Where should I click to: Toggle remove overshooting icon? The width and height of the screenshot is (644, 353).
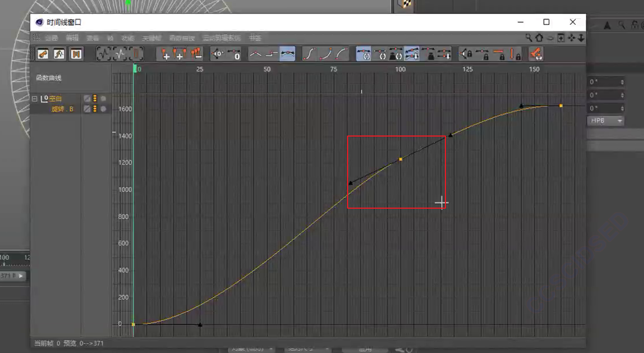point(411,54)
